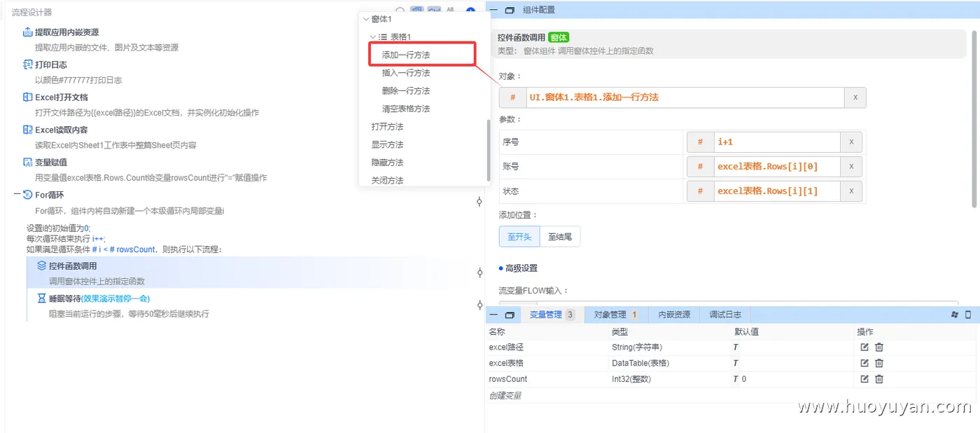Edit the excel表格 variable
This screenshot has height=433, width=980.
pos(864,363)
